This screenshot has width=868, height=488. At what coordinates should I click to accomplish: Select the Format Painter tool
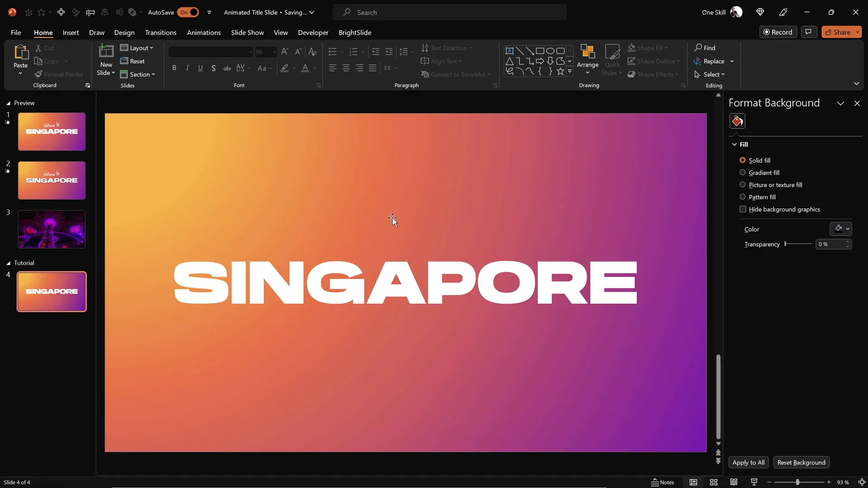pyautogui.click(x=59, y=74)
